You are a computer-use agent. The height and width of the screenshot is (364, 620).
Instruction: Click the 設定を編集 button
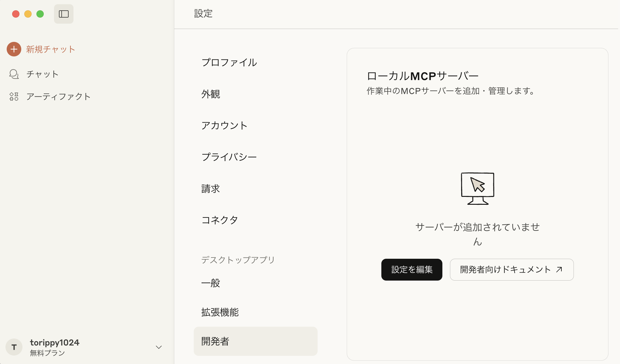click(412, 269)
